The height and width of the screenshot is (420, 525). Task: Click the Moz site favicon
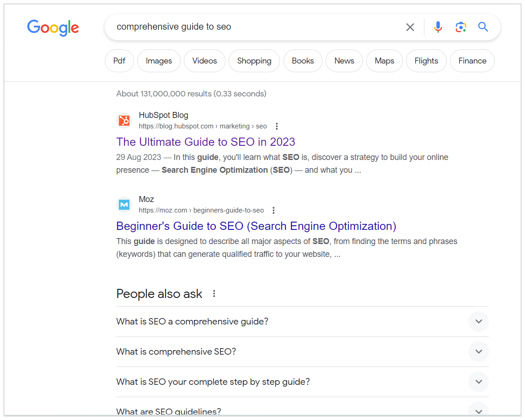(x=124, y=204)
